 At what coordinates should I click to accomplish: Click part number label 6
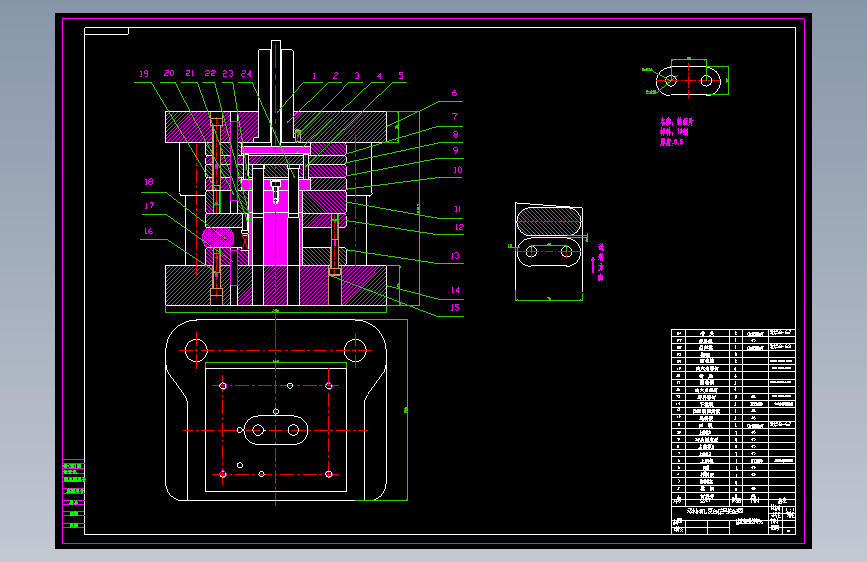coord(455,93)
